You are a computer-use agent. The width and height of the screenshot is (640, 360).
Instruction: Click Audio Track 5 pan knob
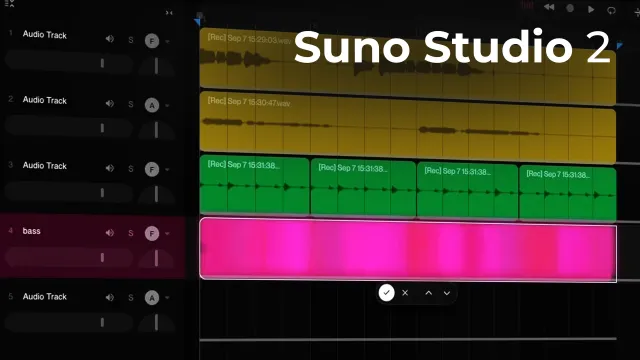[156, 322]
